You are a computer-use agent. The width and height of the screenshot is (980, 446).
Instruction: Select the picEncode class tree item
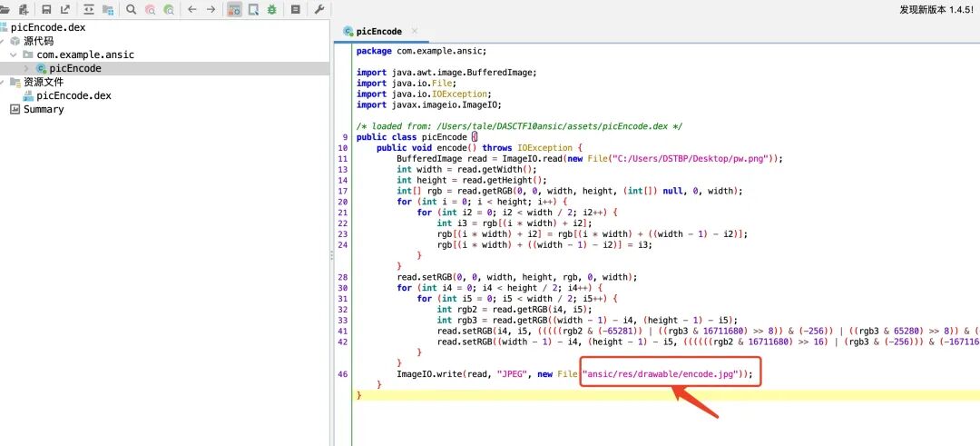coord(75,68)
